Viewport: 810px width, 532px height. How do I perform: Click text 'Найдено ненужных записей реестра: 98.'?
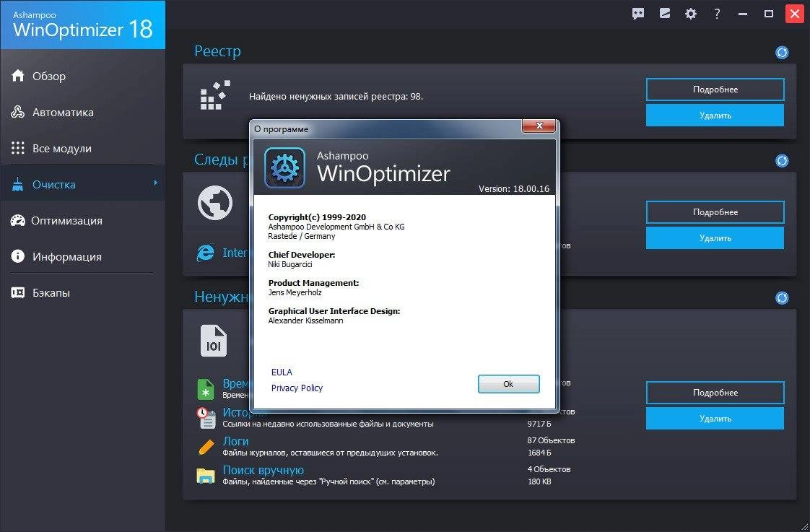click(336, 96)
